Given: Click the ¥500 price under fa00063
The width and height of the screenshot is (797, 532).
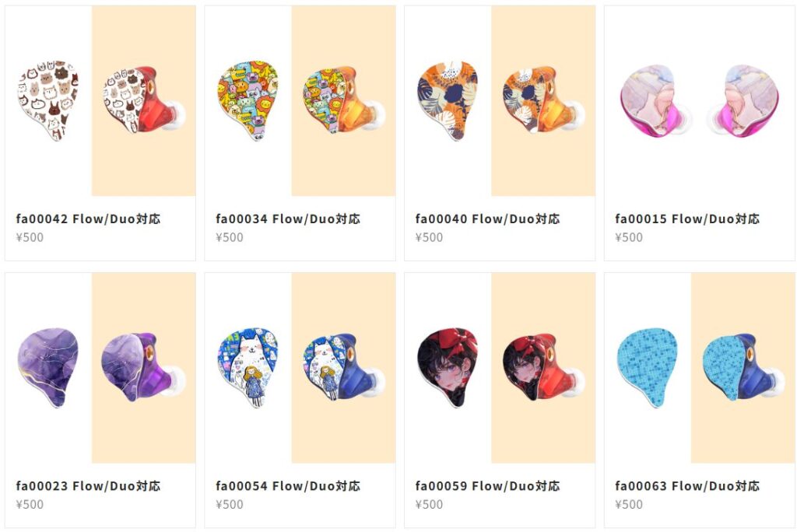Looking at the screenshot, I should [629, 505].
